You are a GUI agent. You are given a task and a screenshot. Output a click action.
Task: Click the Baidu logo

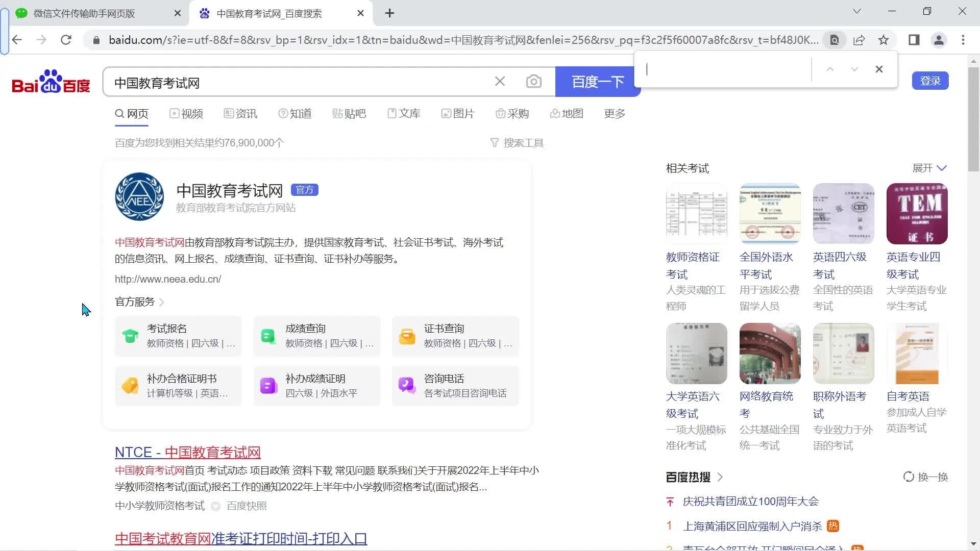[51, 82]
